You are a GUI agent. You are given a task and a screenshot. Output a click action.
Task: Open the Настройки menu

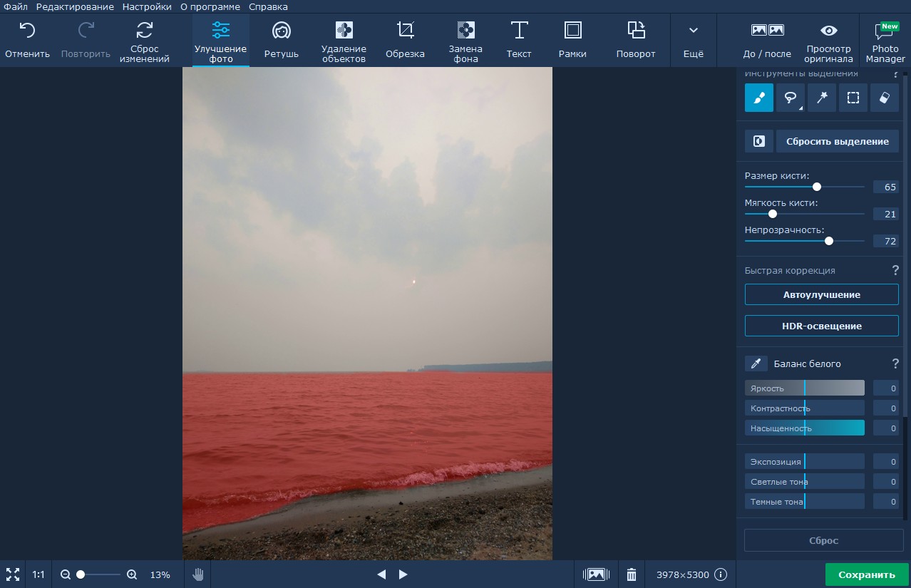[147, 6]
